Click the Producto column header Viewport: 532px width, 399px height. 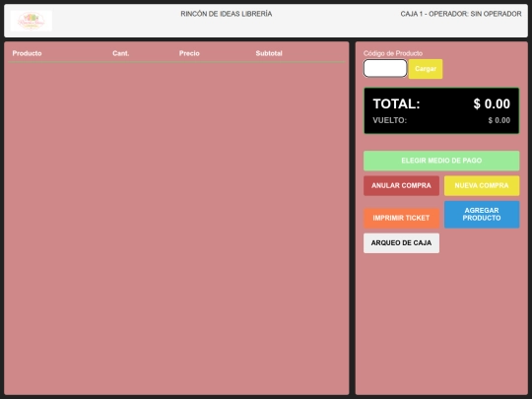28,53
